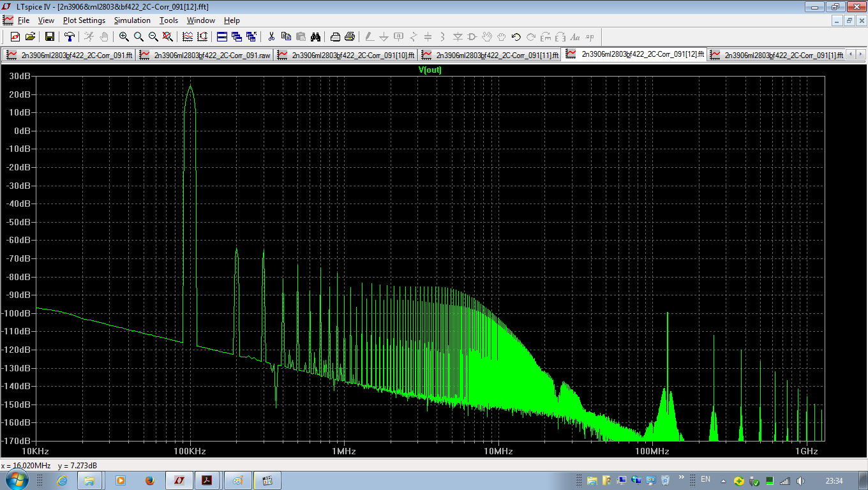The width and height of the screenshot is (868, 490).
Task: Open Windows Explorer from the taskbar
Action: pos(89,480)
